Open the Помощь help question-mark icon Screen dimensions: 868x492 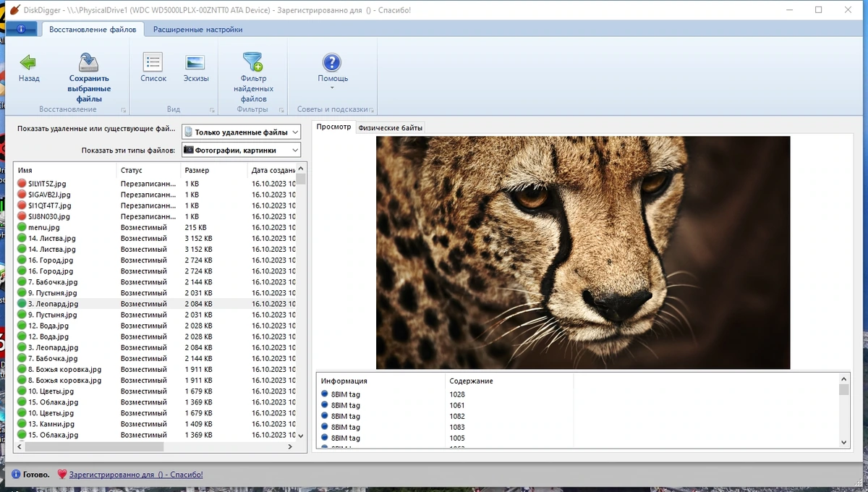[332, 62]
